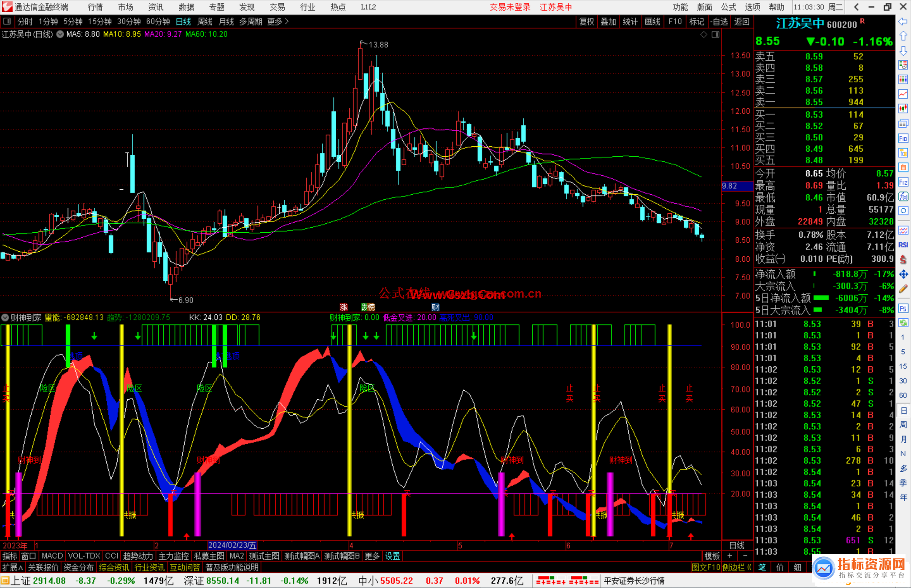This screenshot has height=588, width=911.
Task: Open the 交易 menu
Action: (x=277, y=7)
